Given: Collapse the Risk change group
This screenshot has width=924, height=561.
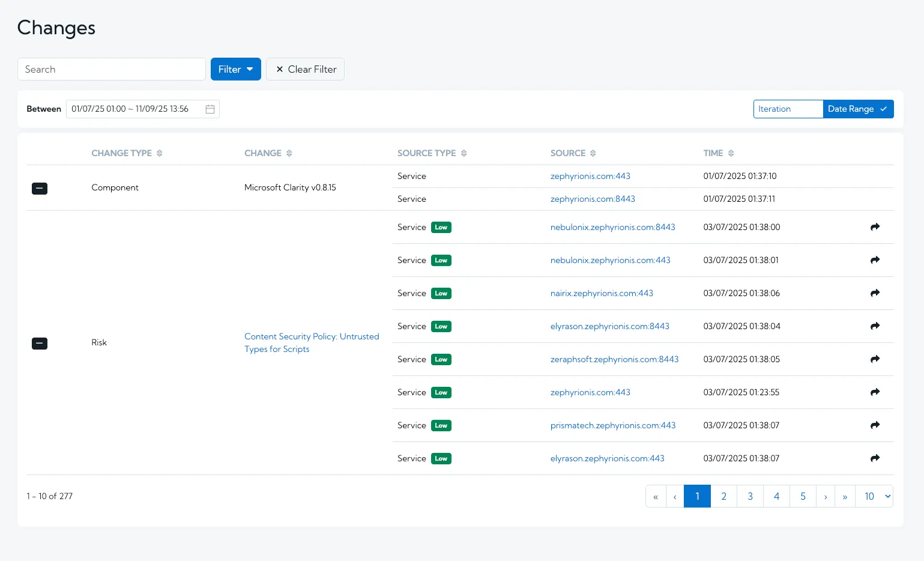Looking at the screenshot, I should click(40, 343).
